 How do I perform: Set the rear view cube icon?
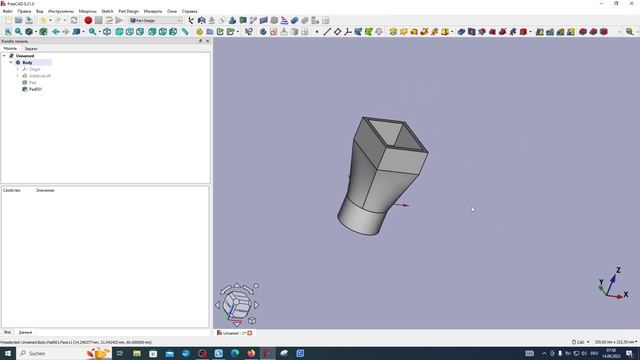152,31
